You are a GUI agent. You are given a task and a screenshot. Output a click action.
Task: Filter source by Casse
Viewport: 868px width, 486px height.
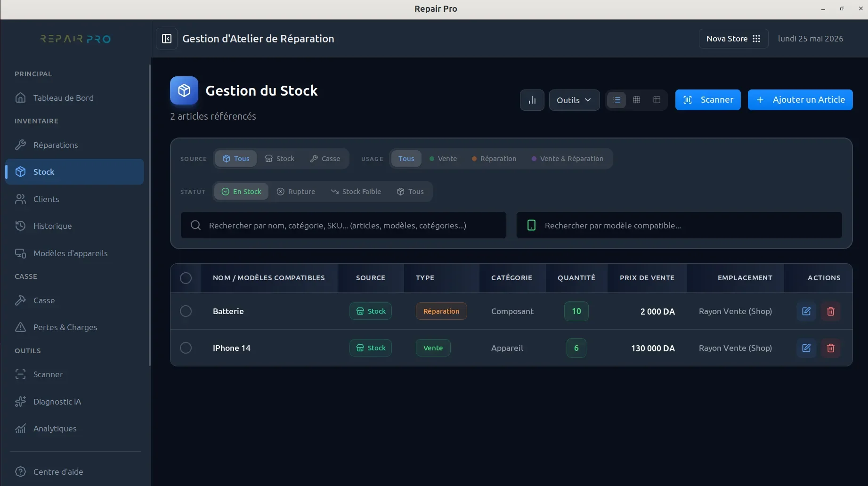[x=325, y=159]
